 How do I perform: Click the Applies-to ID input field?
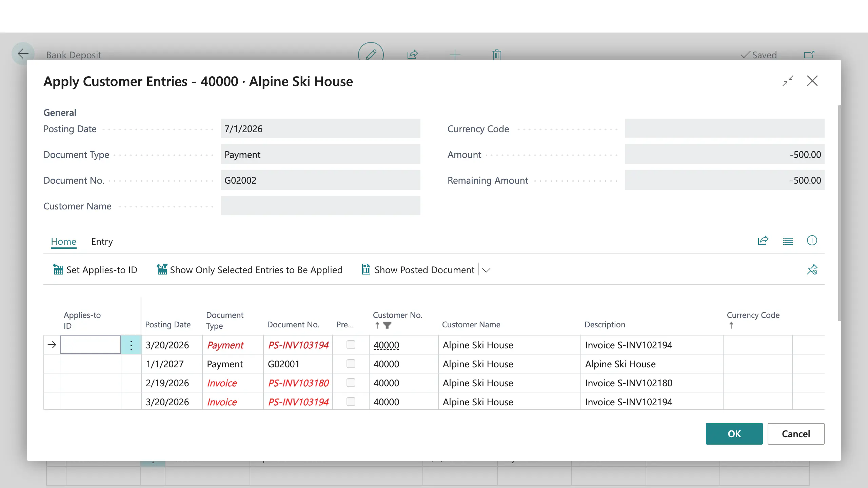(x=91, y=345)
